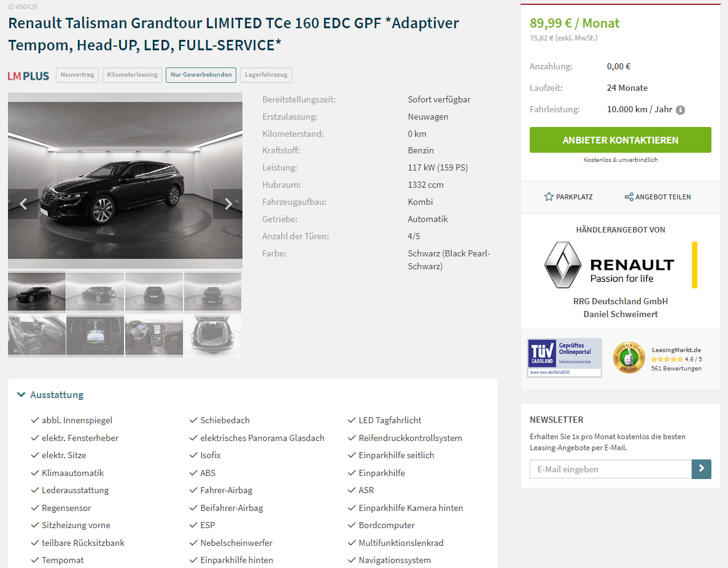Screen dimensions: 728x568
Task: Open the trunk interior thumbnail
Action: 212,336
